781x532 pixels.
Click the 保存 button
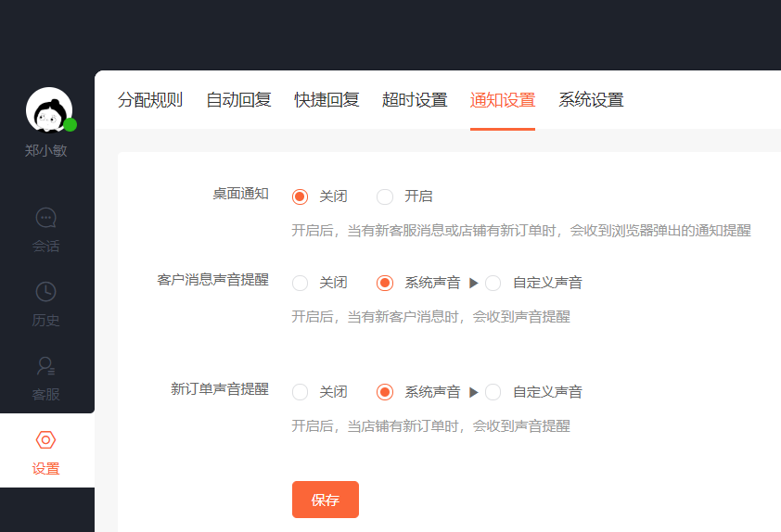[x=326, y=500]
